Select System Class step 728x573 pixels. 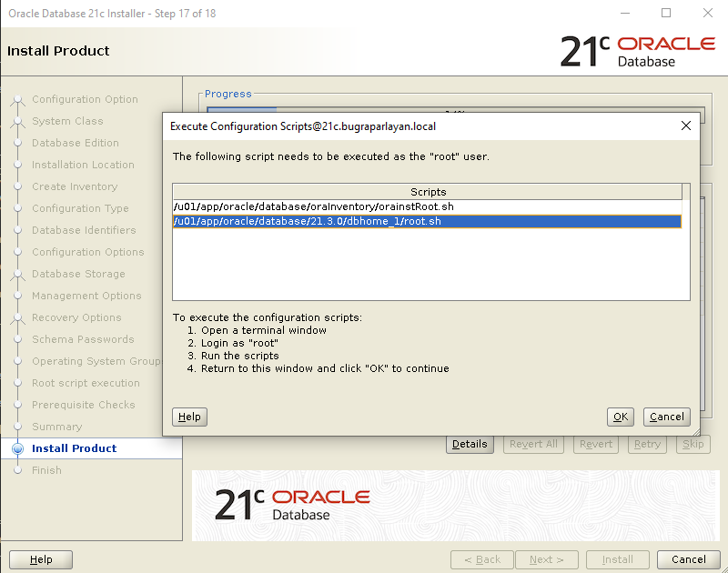pyautogui.click(x=67, y=121)
